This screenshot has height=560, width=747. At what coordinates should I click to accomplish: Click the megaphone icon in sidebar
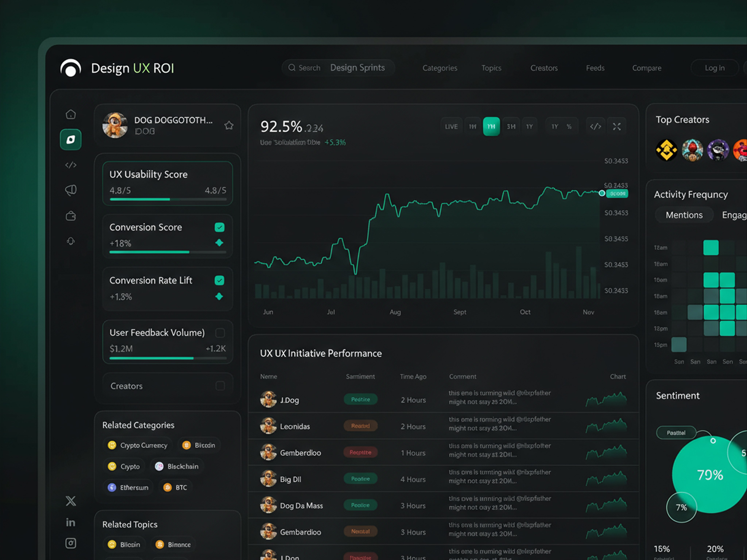pyautogui.click(x=71, y=190)
